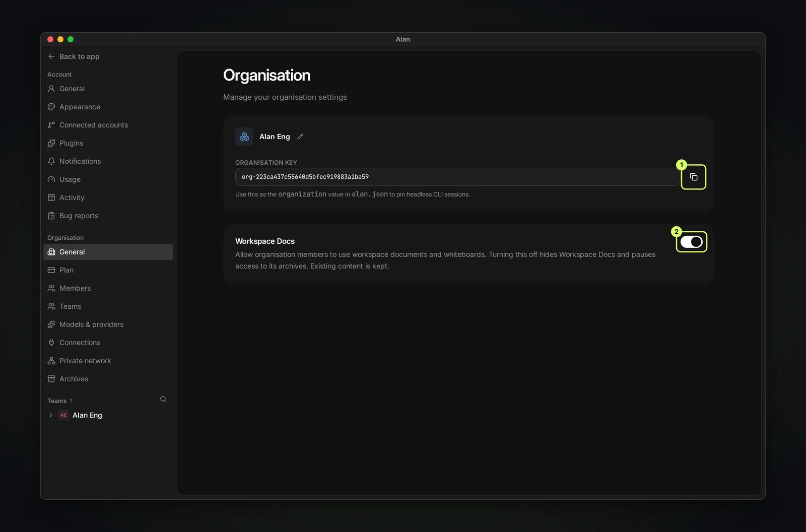
Task: Click the sparkle icon beside Models & providers
Action: coord(51,324)
